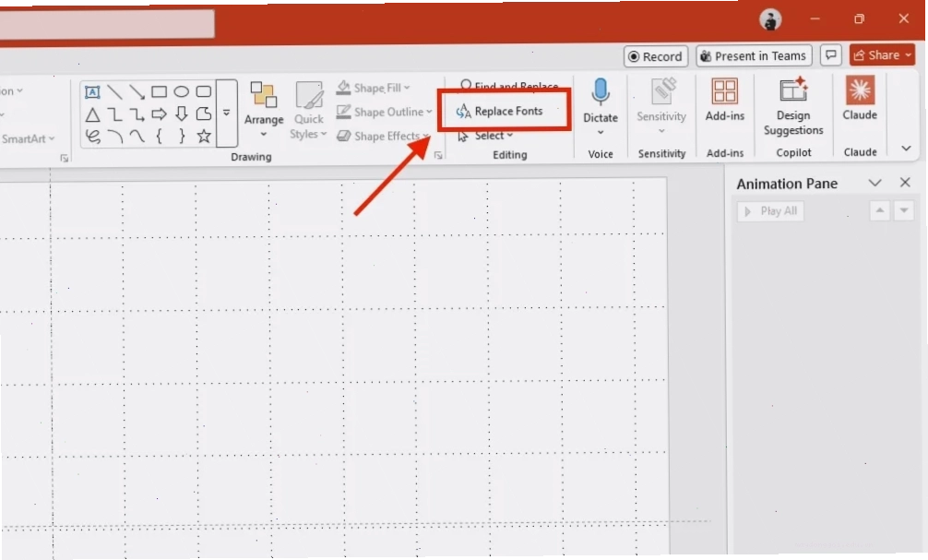Open the Select dropdown in Editing
This screenshot has width=928, height=560.
pos(486,136)
